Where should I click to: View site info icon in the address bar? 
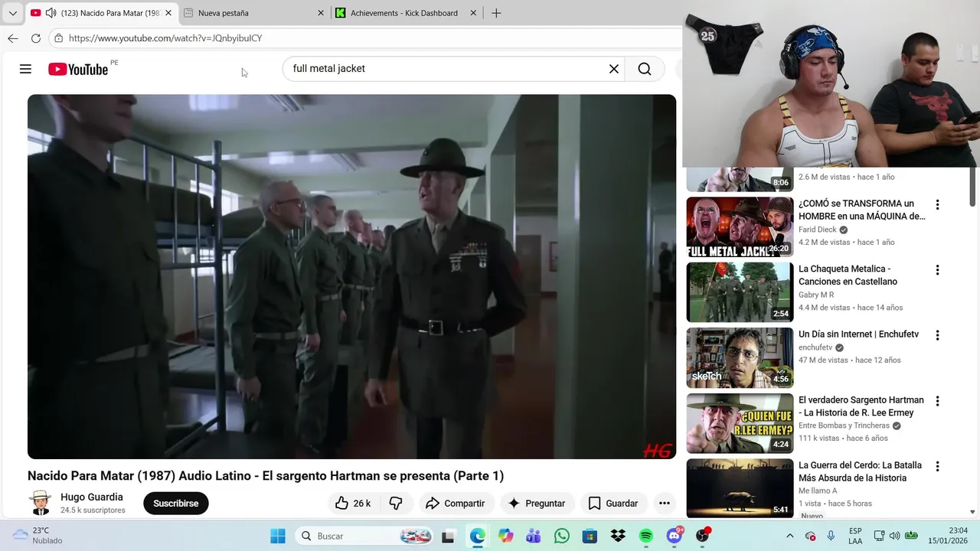(58, 38)
